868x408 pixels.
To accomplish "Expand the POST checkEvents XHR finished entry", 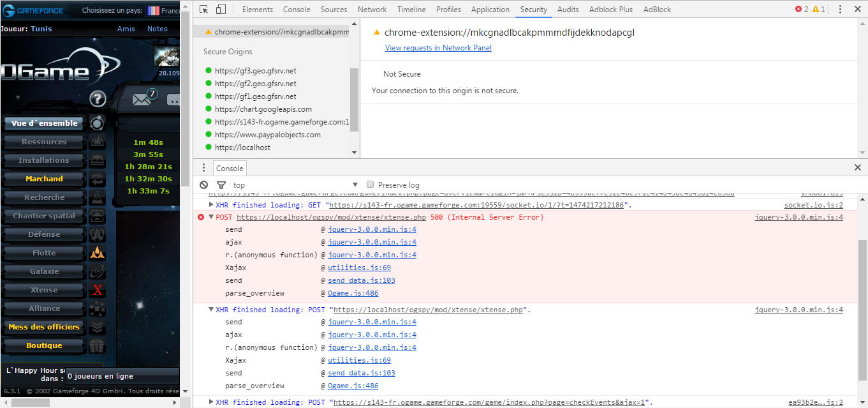I will point(212,402).
